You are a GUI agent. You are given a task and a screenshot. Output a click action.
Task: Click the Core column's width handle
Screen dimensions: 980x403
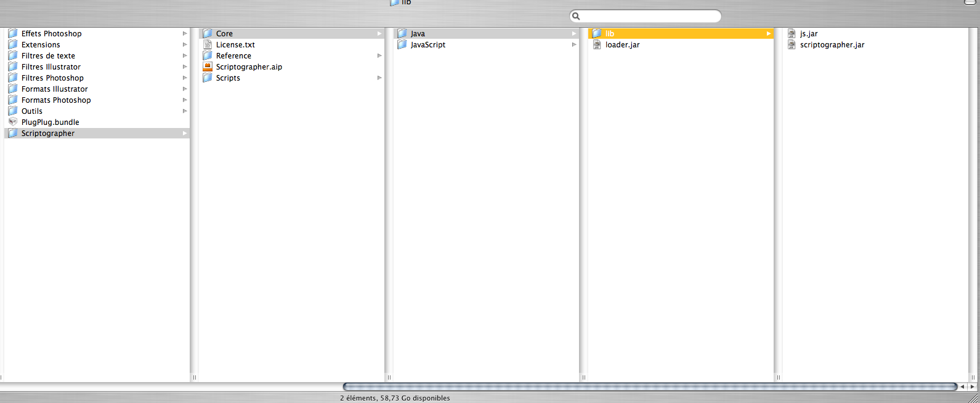(x=389, y=377)
